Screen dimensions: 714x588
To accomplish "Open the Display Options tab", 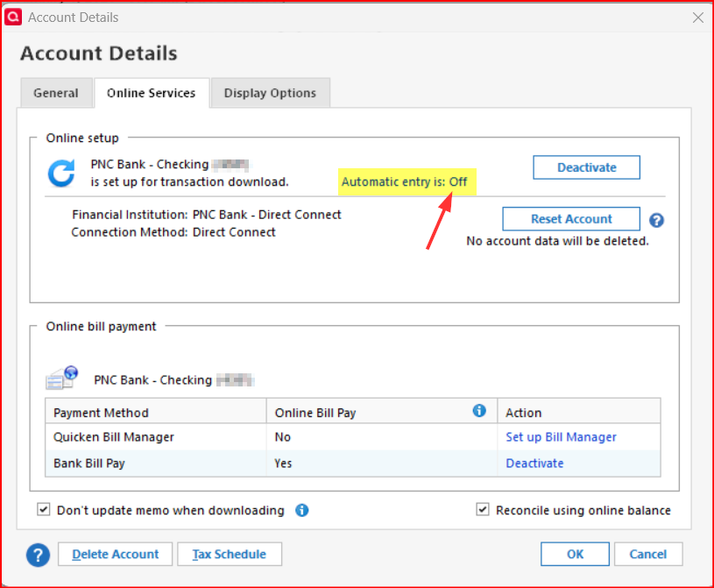I will (x=270, y=93).
